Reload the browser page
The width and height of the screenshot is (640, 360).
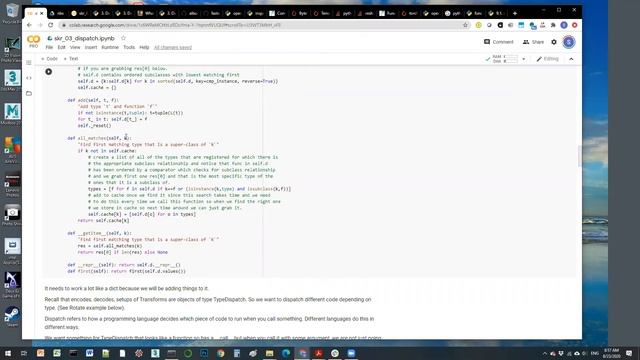coord(51,25)
